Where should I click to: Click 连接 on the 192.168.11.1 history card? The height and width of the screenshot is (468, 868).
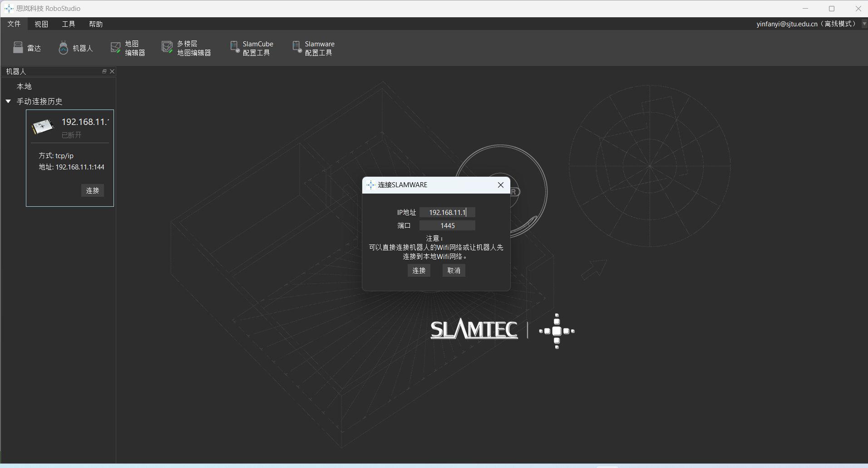pyautogui.click(x=93, y=190)
